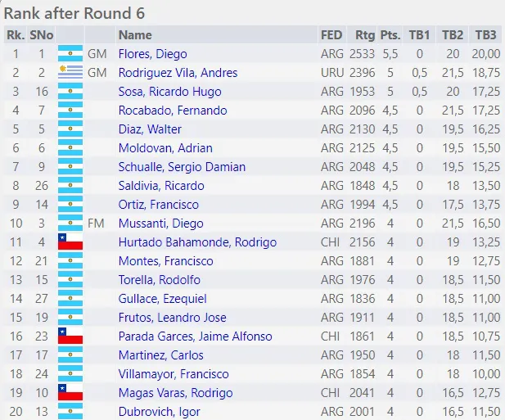Click the Rtg column header

365,35
